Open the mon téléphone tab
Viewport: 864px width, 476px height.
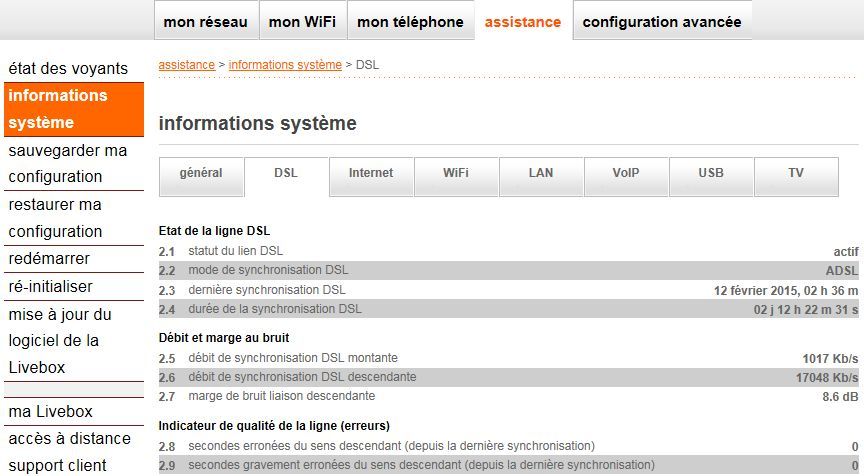coord(410,21)
